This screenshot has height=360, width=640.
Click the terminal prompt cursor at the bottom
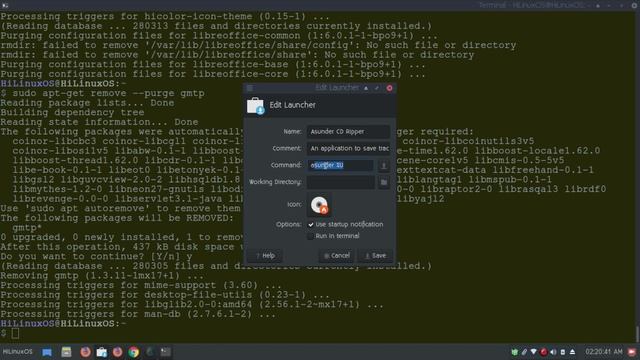tap(15, 333)
